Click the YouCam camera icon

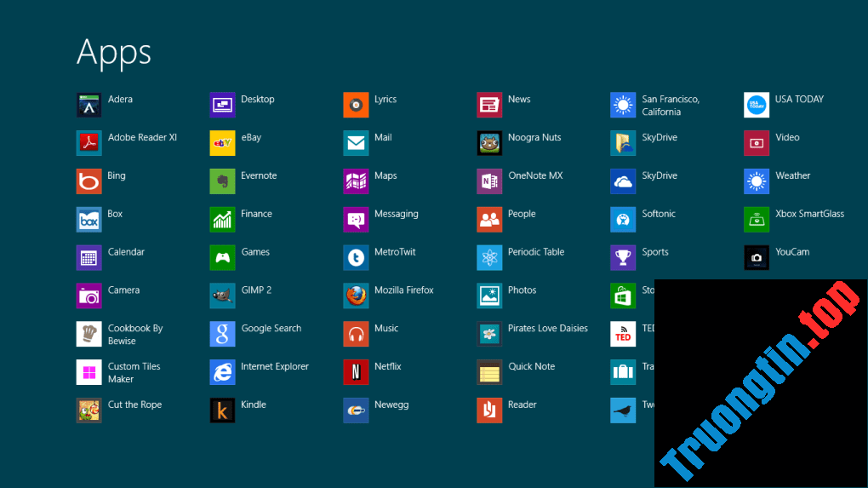[757, 257]
